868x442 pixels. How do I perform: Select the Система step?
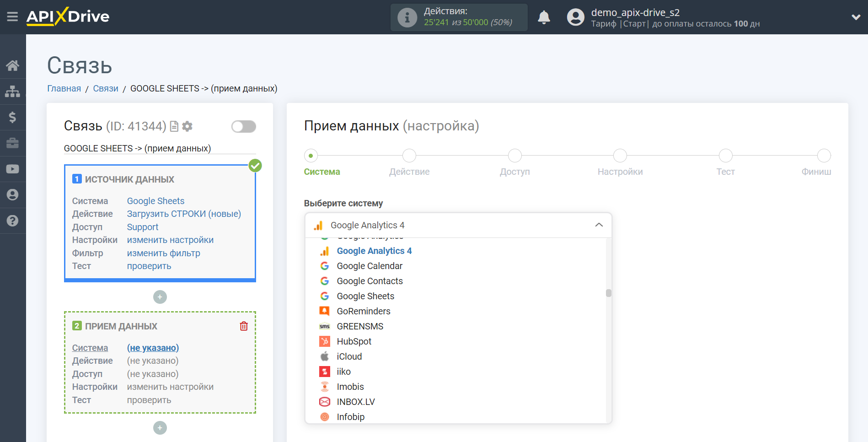(x=311, y=156)
